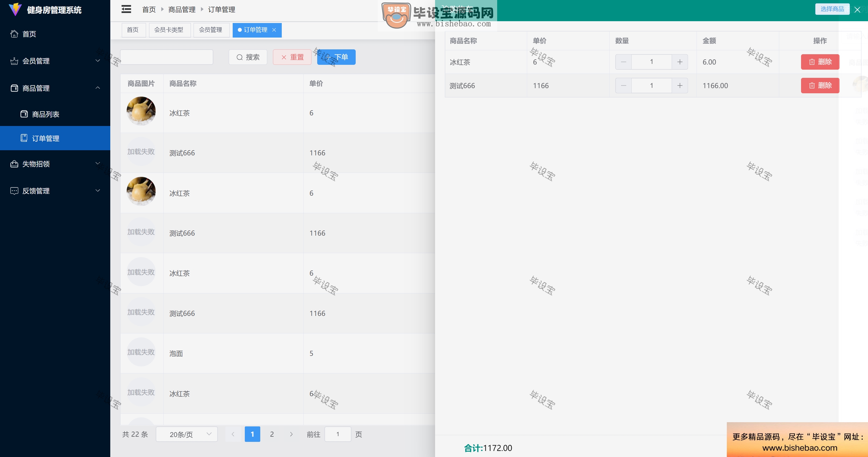Click the 选择商品 button in cart header

pos(832,9)
